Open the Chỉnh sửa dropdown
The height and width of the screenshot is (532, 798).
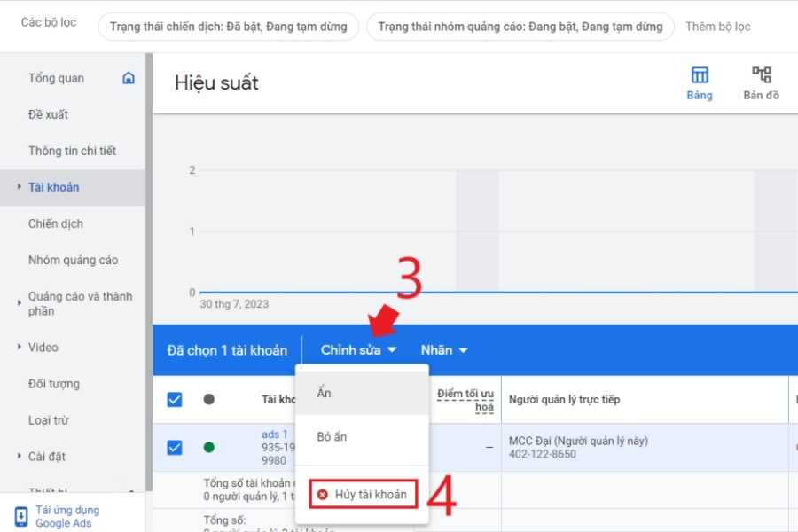coord(358,350)
